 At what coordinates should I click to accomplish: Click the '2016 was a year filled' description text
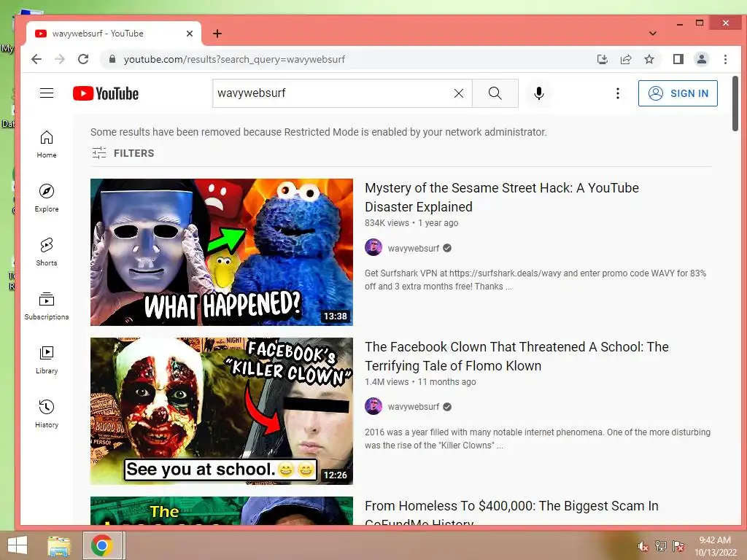coord(538,438)
